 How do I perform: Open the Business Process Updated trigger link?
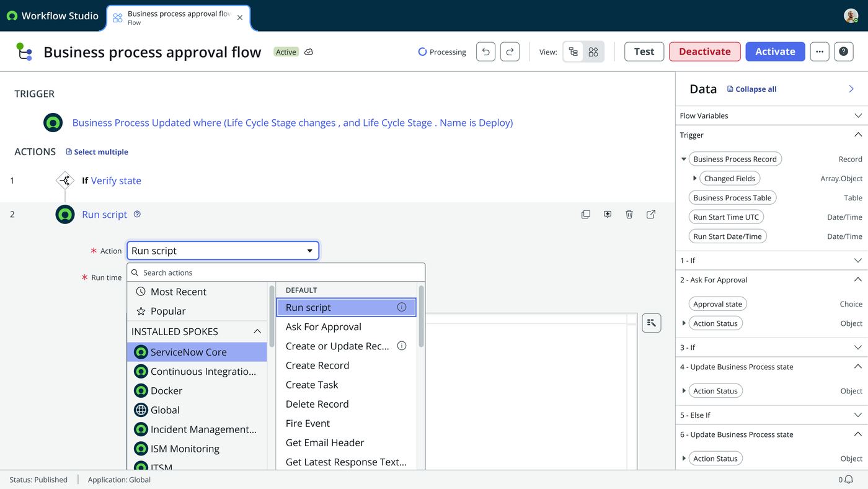tap(293, 123)
